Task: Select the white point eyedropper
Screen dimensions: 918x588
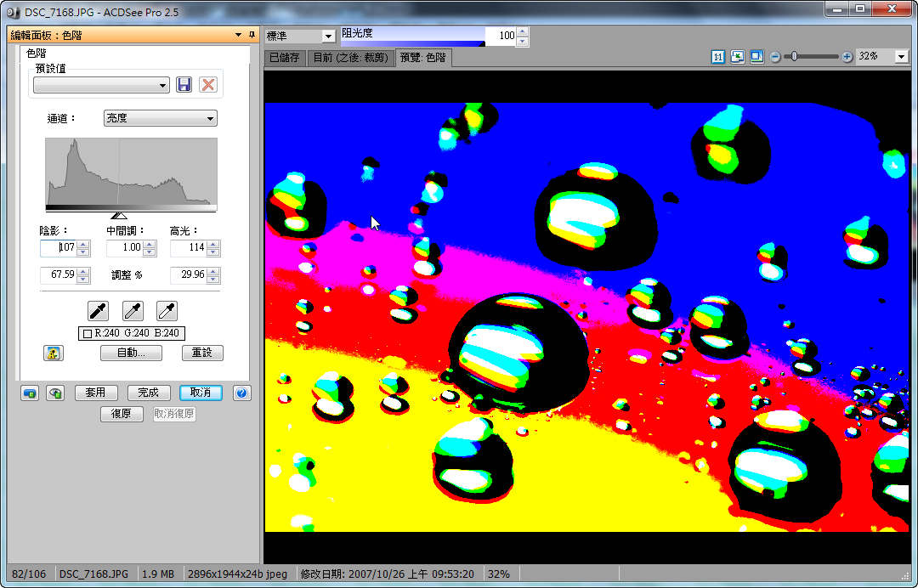Action: pos(167,310)
